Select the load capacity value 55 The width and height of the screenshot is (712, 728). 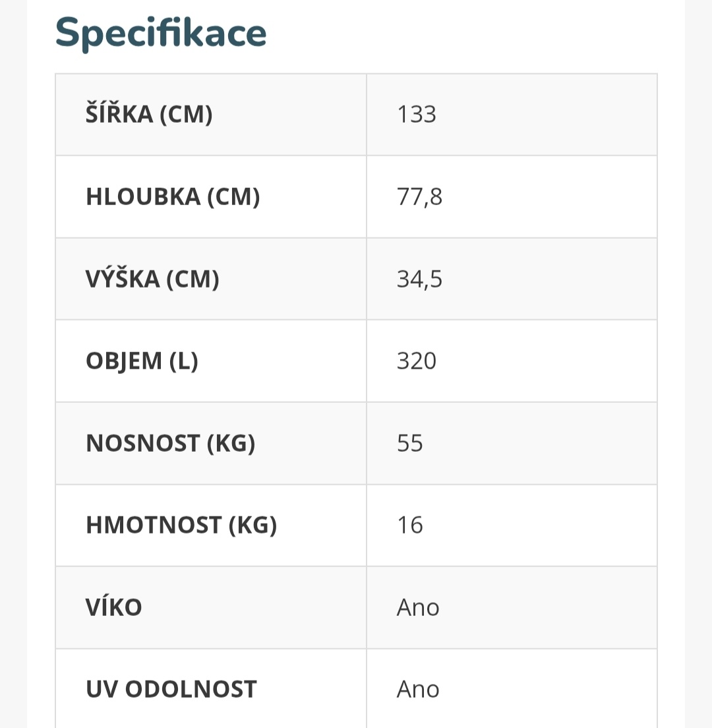click(x=409, y=443)
